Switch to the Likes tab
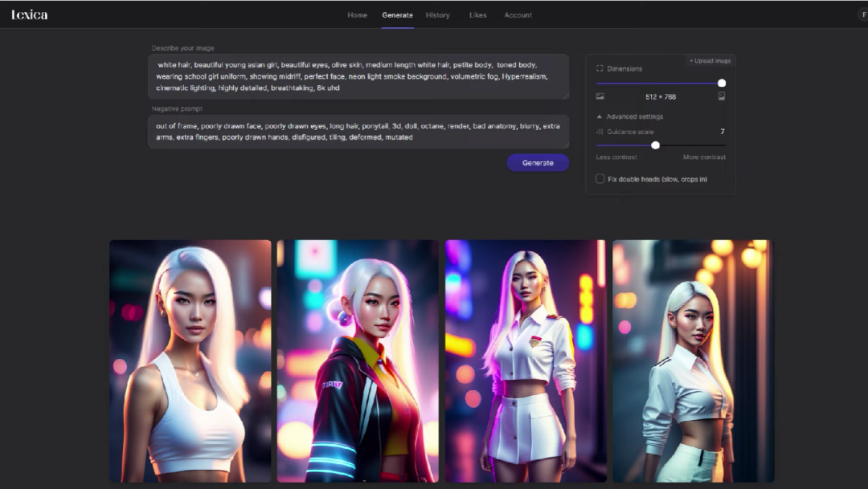868x489 pixels. coord(477,15)
